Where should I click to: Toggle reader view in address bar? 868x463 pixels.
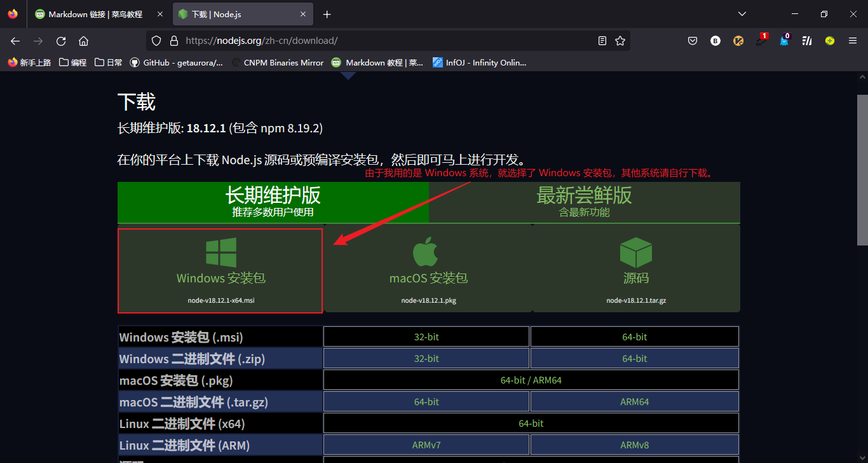pyautogui.click(x=602, y=41)
